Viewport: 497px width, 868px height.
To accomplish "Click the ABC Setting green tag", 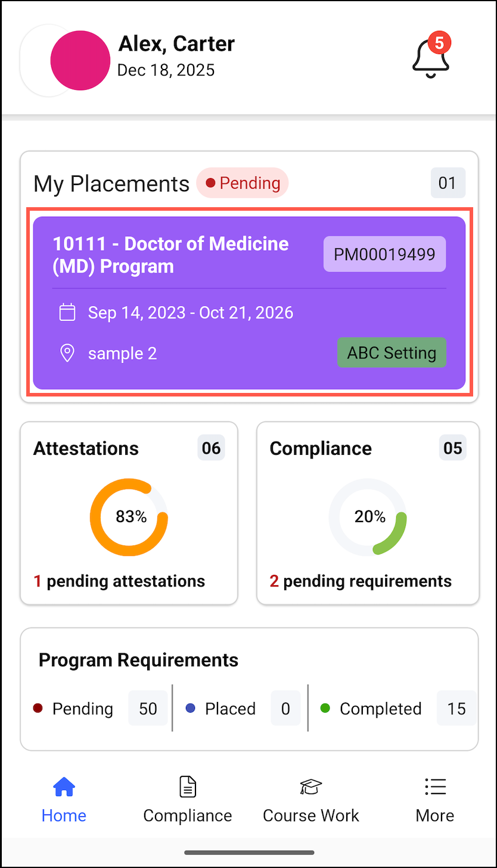I will coord(392,352).
